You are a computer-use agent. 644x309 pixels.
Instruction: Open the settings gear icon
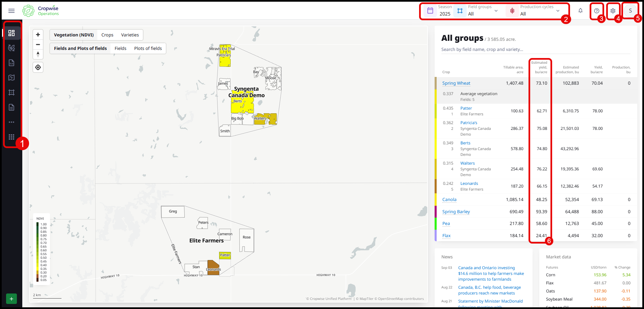613,11
